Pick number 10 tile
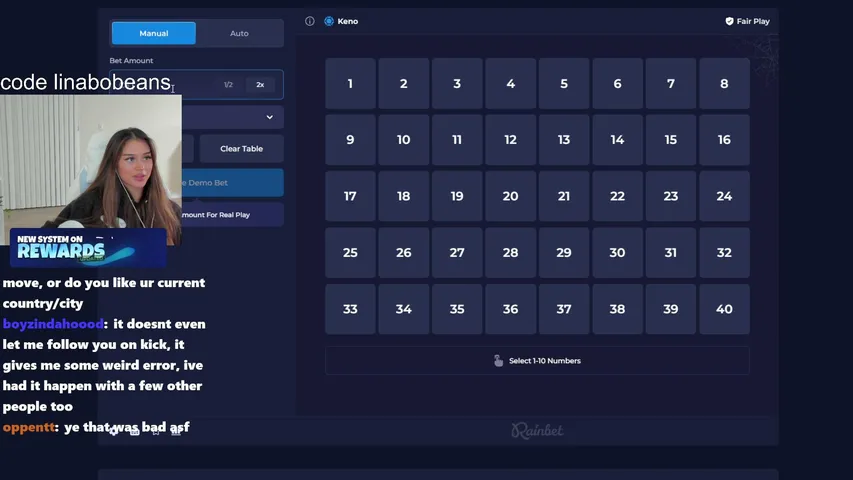 [x=404, y=140]
